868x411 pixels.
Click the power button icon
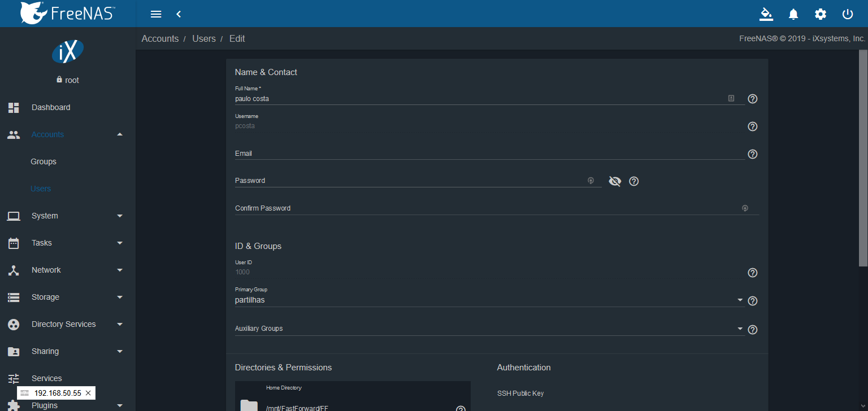coord(848,14)
